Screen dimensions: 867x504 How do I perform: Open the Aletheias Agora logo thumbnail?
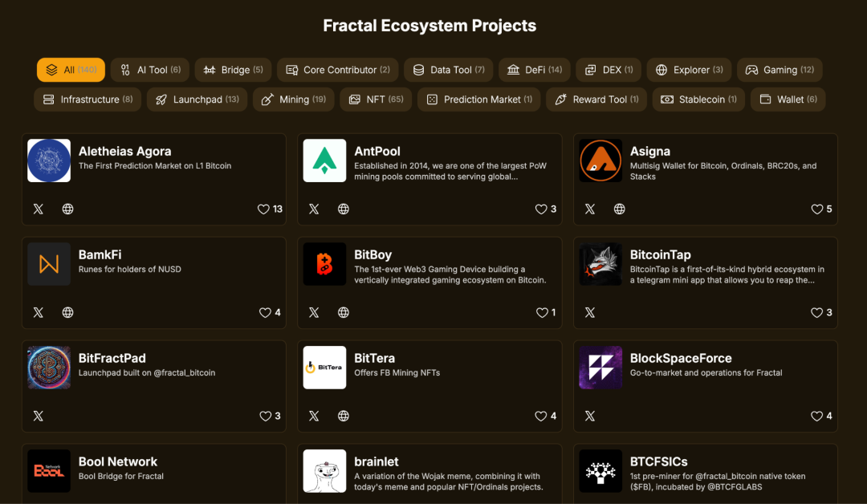(x=49, y=161)
